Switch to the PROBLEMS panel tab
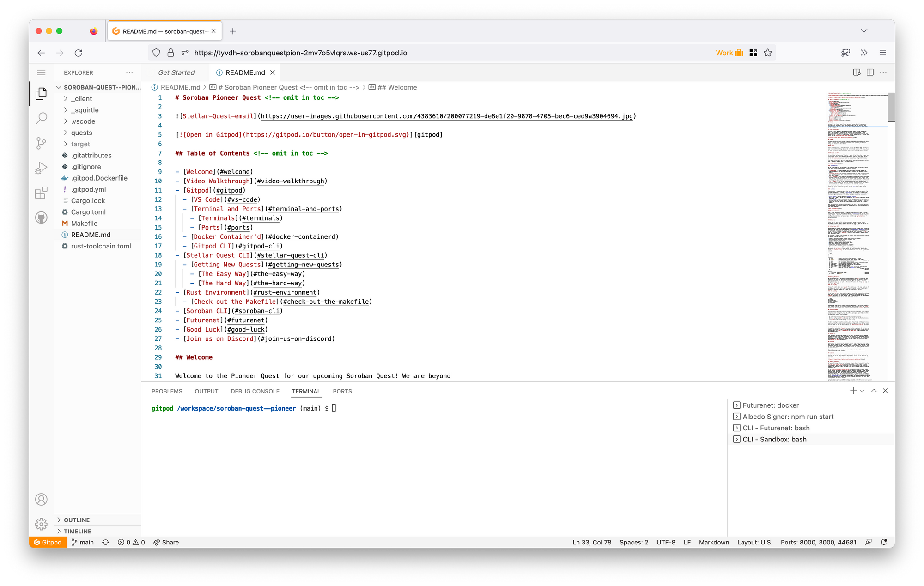The height and width of the screenshot is (586, 924). 167,391
